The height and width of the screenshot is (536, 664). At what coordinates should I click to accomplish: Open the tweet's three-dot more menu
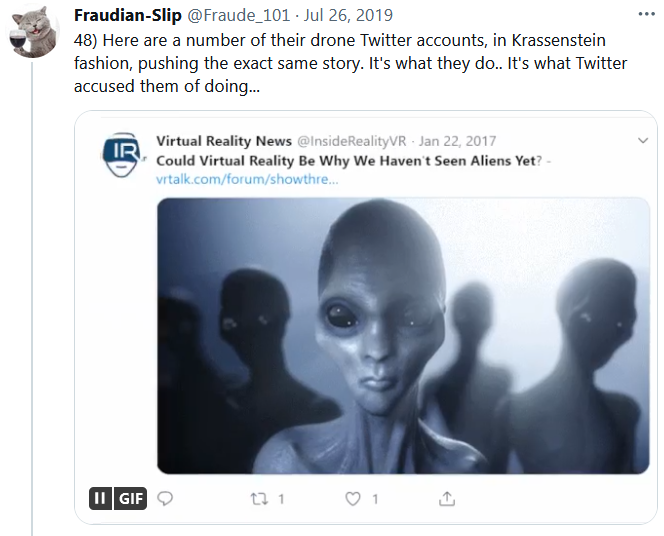coord(646,14)
